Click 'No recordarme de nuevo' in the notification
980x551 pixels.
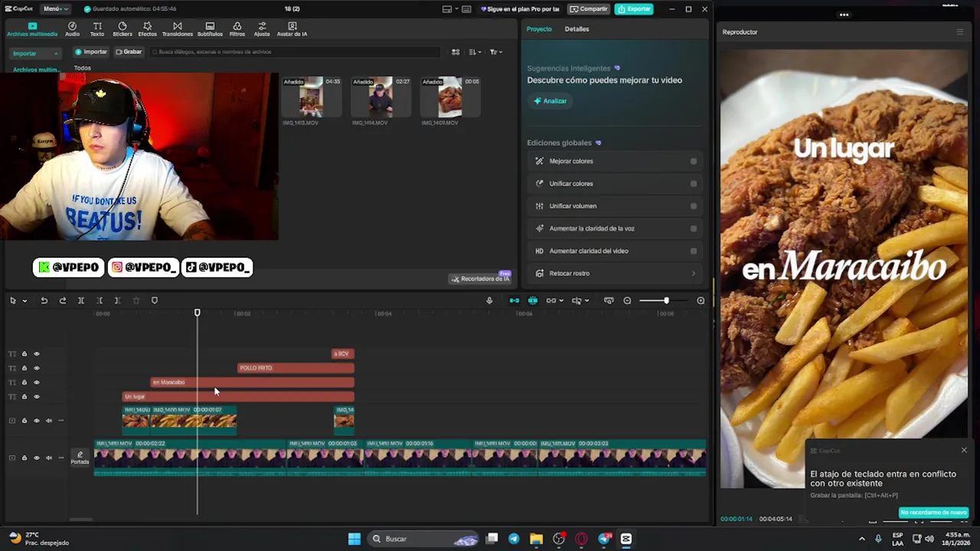pos(933,513)
